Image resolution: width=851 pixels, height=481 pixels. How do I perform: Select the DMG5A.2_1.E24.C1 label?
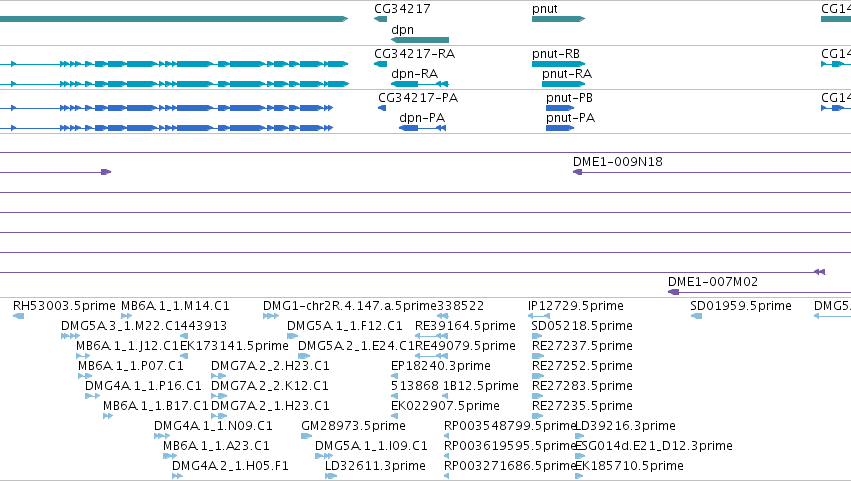coord(356,346)
